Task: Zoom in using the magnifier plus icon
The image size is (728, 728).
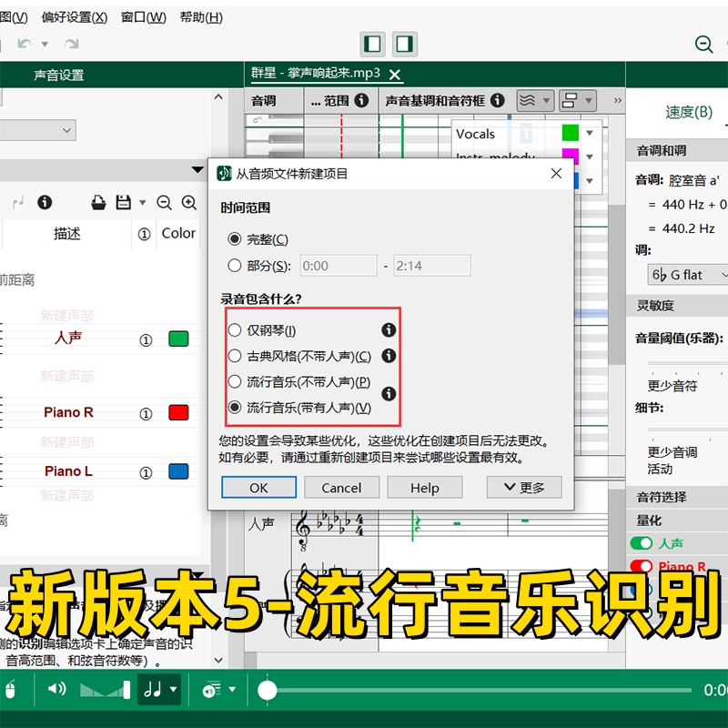Action: (x=189, y=202)
